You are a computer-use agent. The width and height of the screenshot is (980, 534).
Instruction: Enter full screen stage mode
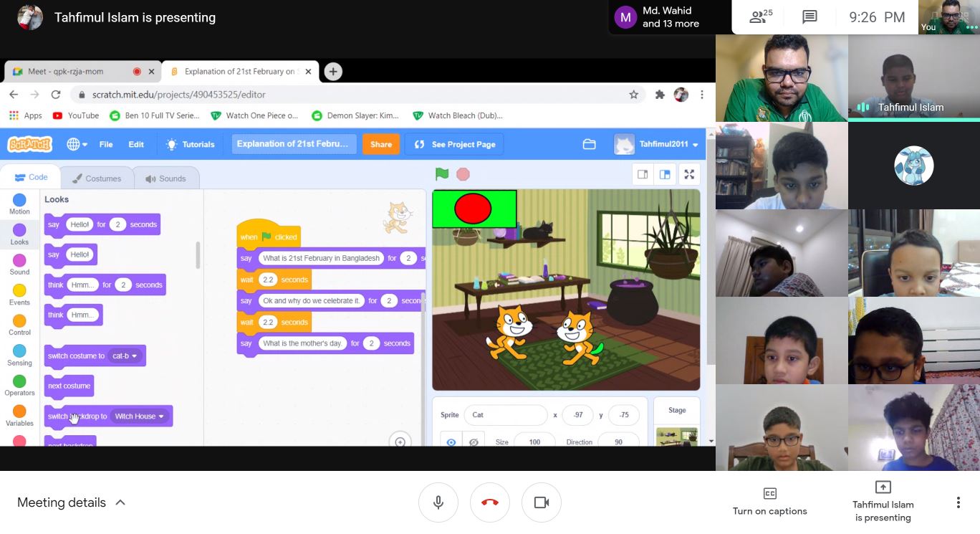pyautogui.click(x=689, y=174)
